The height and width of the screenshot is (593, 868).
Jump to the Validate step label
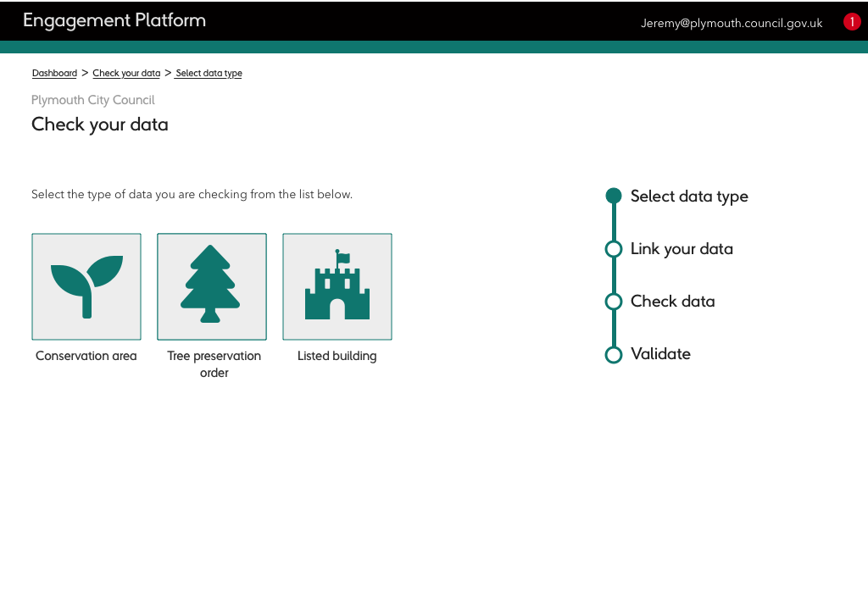[660, 354]
